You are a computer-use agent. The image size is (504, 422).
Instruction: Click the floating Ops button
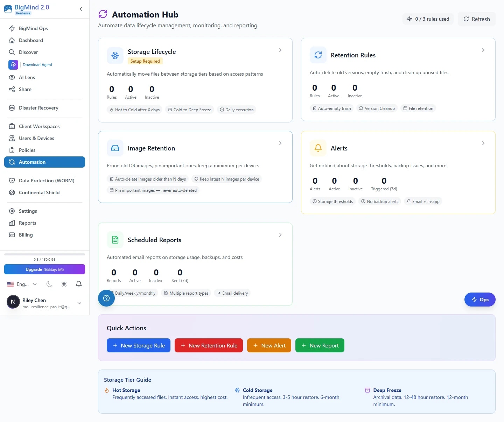[x=480, y=300]
